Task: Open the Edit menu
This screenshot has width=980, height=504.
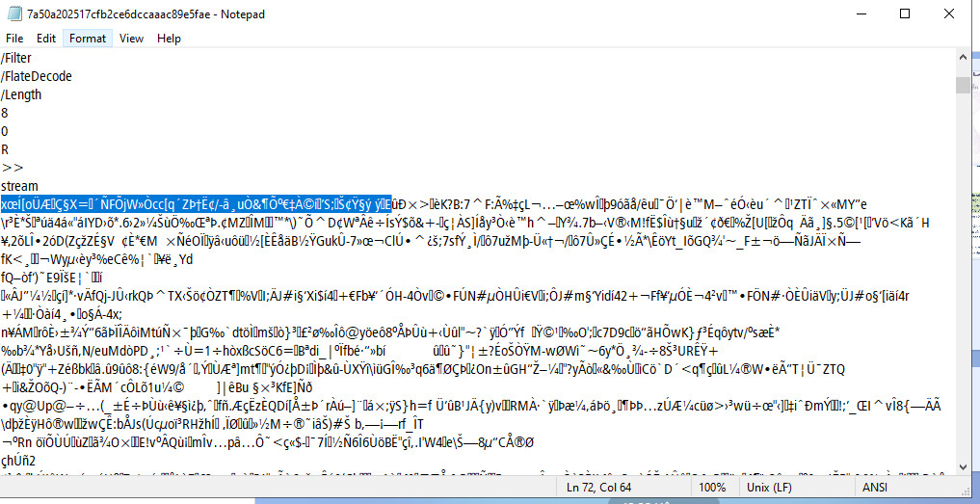Action: (46, 39)
